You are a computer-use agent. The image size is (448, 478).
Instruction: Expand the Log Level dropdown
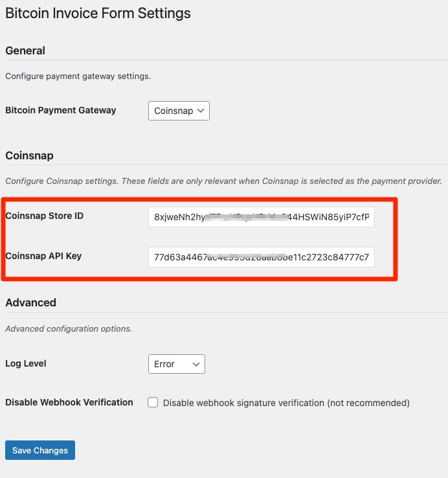pyautogui.click(x=176, y=364)
